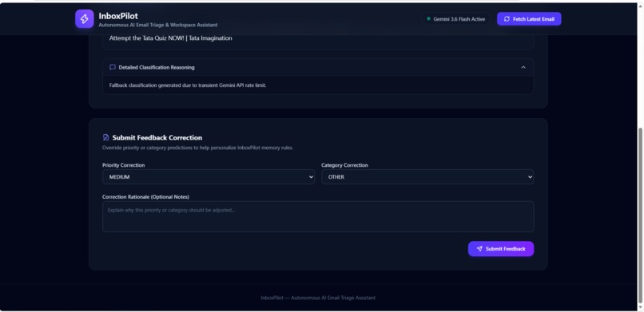Click the footer text 'InboxPilot — Autonomous AI Email Triage Assistant'
Image resolution: width=644 pixels, height=312 pixels.
[318, 298]
